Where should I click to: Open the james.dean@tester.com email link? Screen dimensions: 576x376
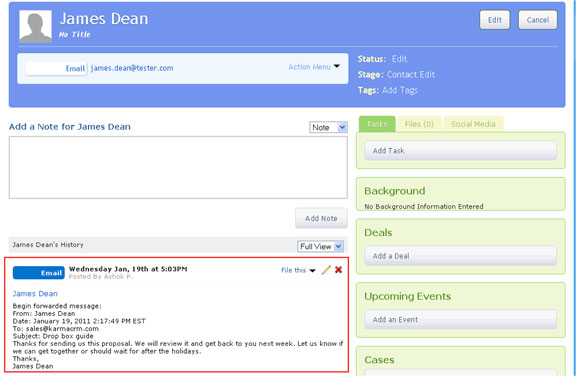[132, 68]
